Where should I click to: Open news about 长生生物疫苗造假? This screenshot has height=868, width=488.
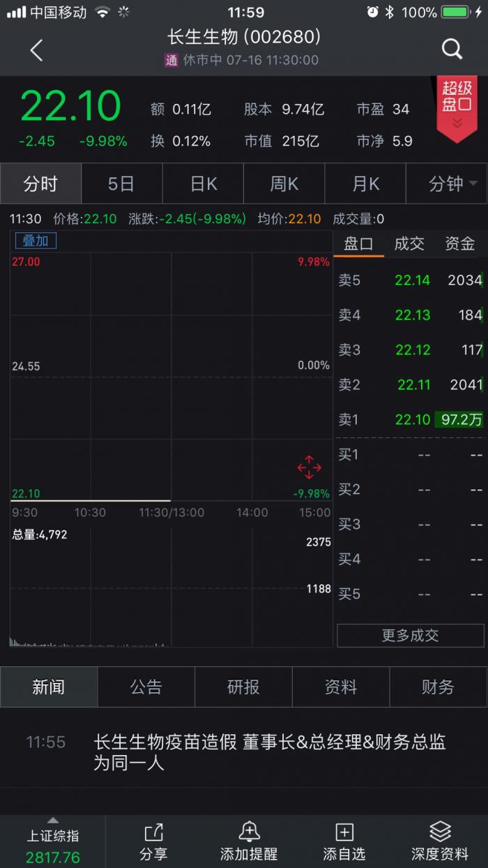(x=269, y=751)
